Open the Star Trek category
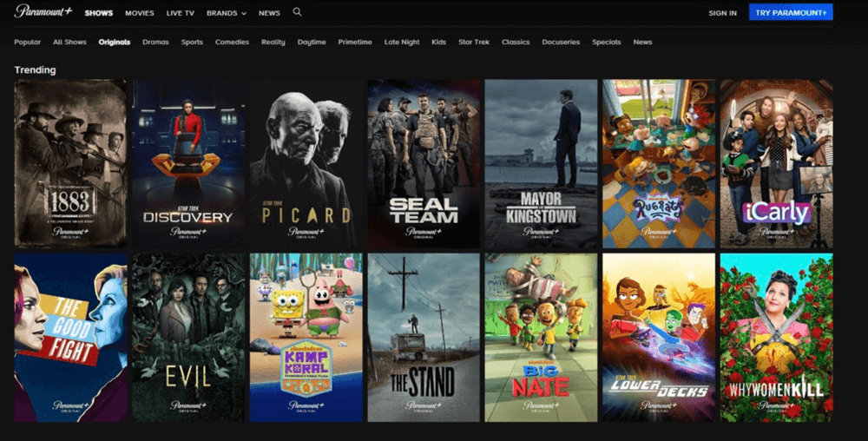This screenshot has height=441, width=868. 474,42
